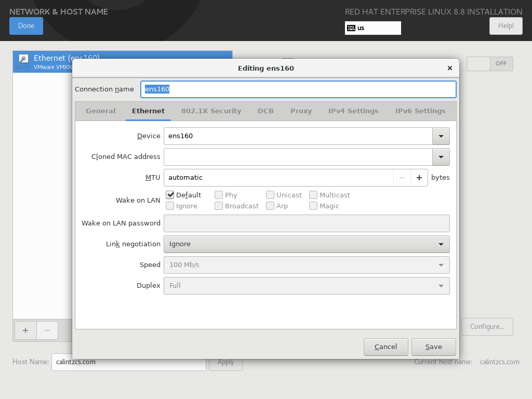Viewport: 532px width, 399px height.
Task: Open the Proxy tab
Action: point(301,111)
